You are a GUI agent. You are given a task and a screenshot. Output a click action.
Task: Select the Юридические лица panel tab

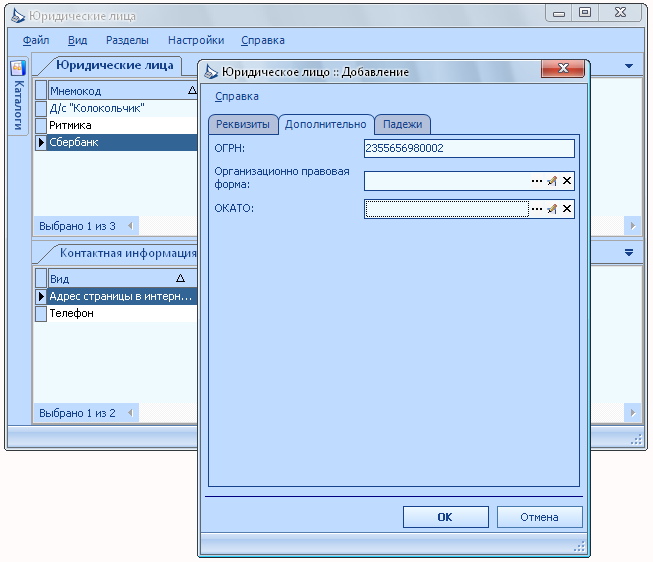tap(115, 65)
